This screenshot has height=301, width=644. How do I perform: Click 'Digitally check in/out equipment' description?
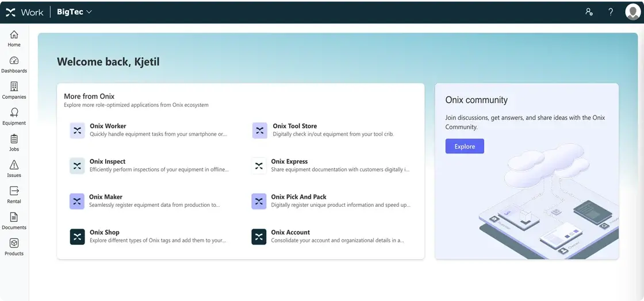[333, 134]
